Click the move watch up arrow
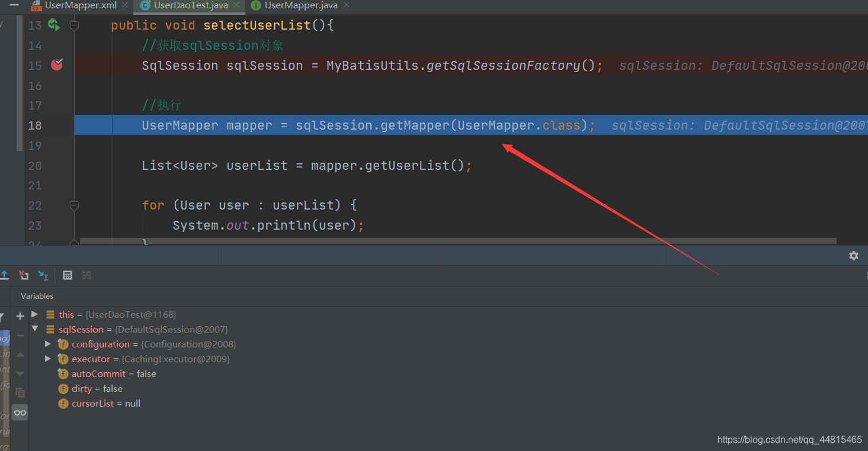Screen dimensions: 868x451 (x=20, y=355)
